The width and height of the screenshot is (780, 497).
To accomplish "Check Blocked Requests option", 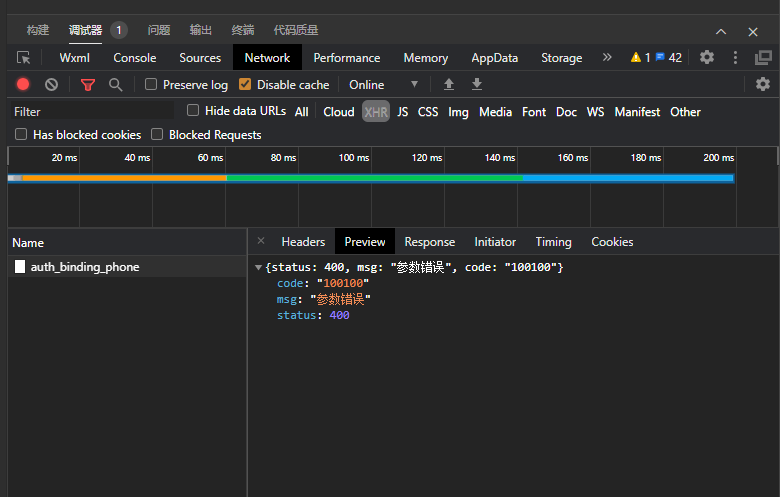I will click(x=157, y=134).
